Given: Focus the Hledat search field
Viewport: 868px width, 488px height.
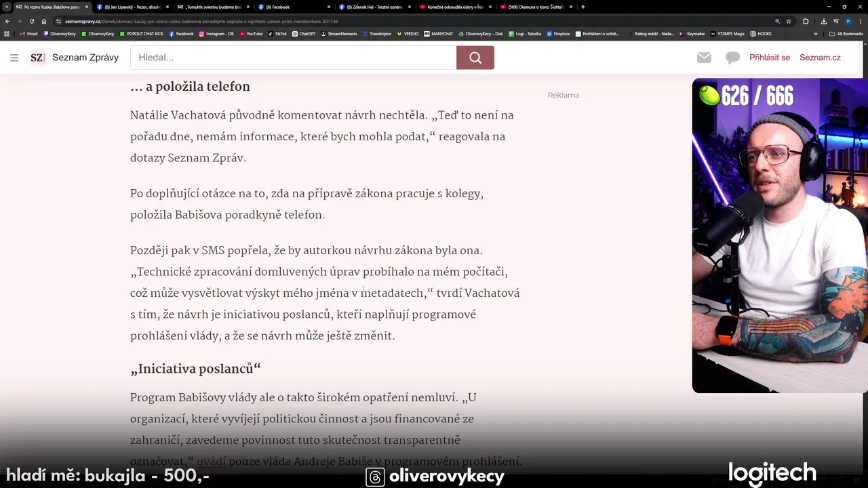Looking at the screenshot, I should 294,58.
